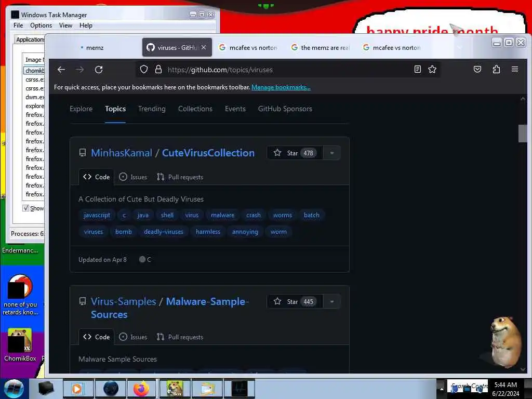The height and width of the screenshot is (399, 532).
Task: Click the repo icon beside MinhasKamal
Action: pyautogui.click(x=83, y=153)
